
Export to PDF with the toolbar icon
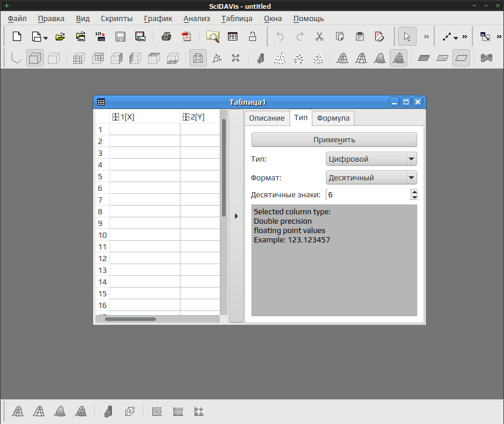[186, 37]
